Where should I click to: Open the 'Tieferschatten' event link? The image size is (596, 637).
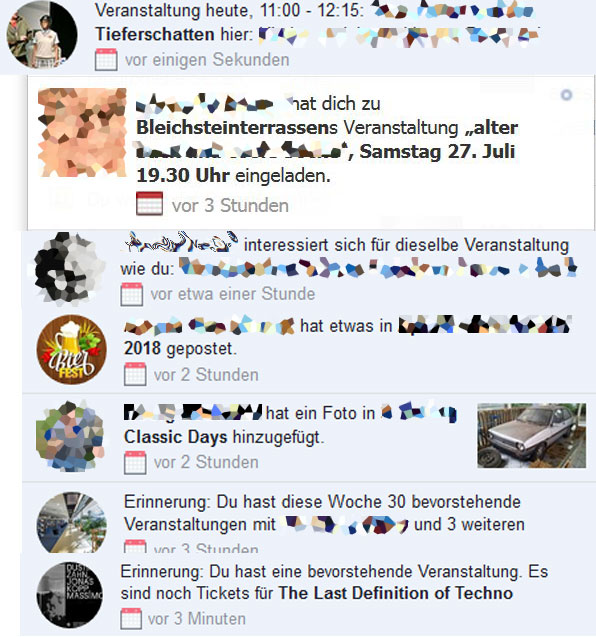point(155,34)
